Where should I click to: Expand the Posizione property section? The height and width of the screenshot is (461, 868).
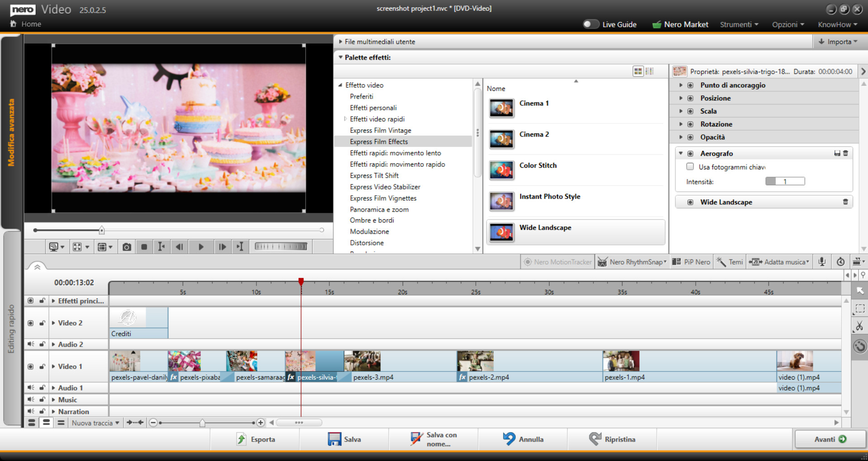681,98
